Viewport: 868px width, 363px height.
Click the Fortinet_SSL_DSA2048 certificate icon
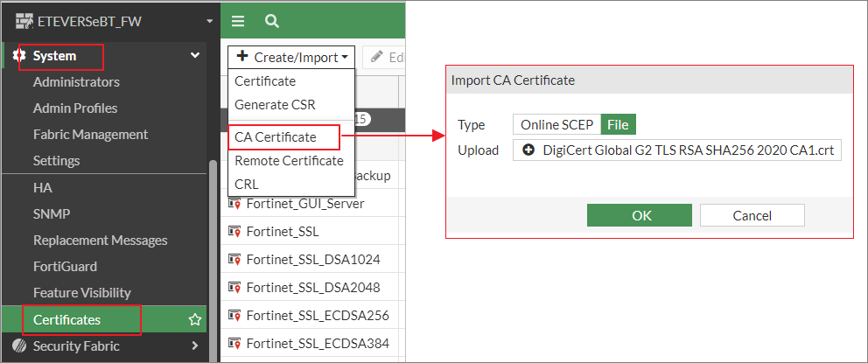[x=234, y=287]
